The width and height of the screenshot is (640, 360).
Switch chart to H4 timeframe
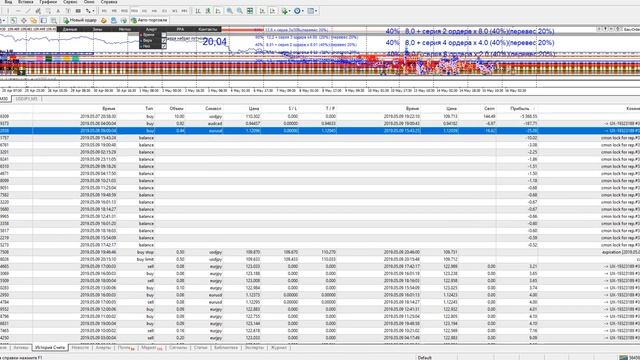point(154,11)
